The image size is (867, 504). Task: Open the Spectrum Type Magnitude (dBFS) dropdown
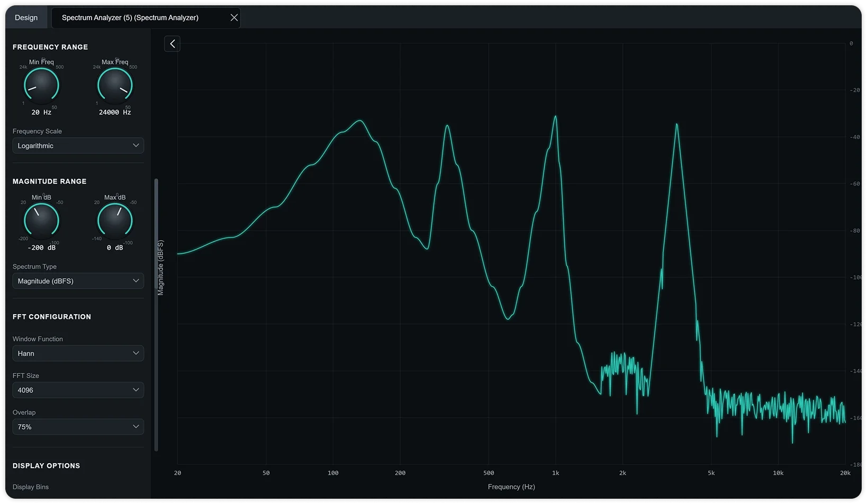pos(78,281)
